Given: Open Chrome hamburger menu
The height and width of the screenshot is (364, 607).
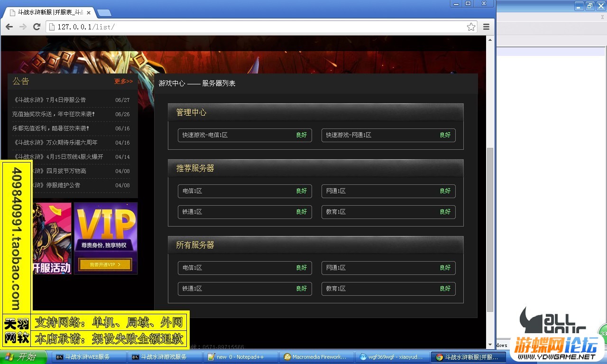Looking at the screenshot, I should pos(486,27).
